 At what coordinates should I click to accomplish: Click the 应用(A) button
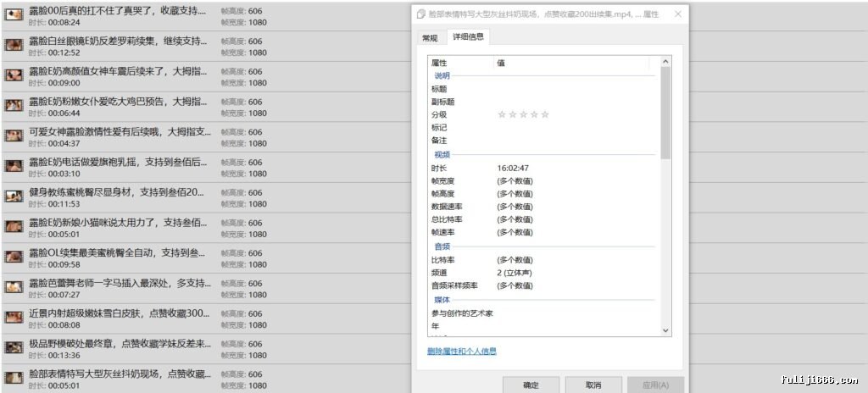[655, 385]
